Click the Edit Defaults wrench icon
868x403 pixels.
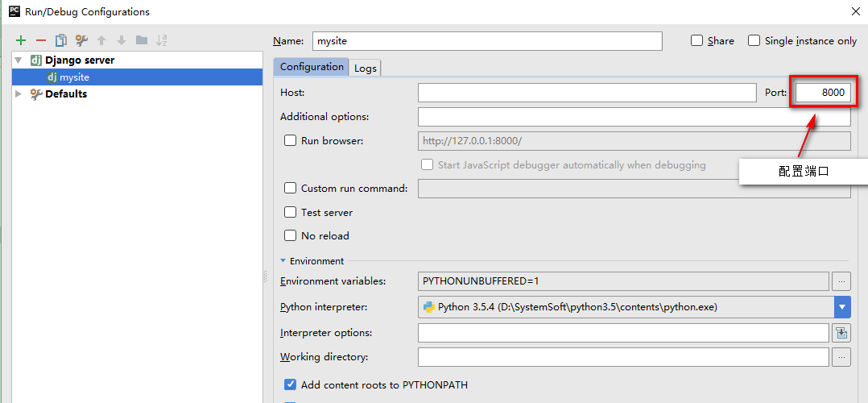pyautogui.click(x=81, y=40)
